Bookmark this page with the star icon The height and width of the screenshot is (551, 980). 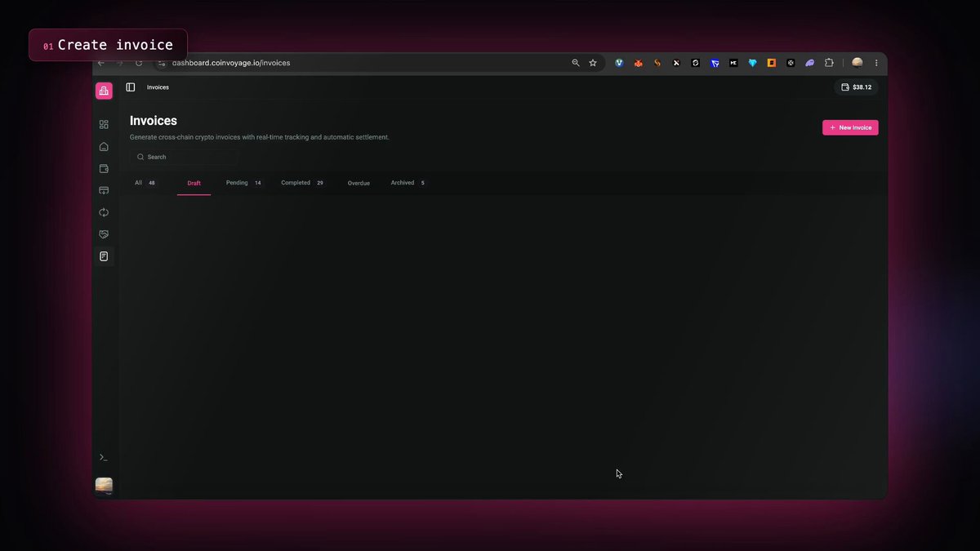click(593, 63)
